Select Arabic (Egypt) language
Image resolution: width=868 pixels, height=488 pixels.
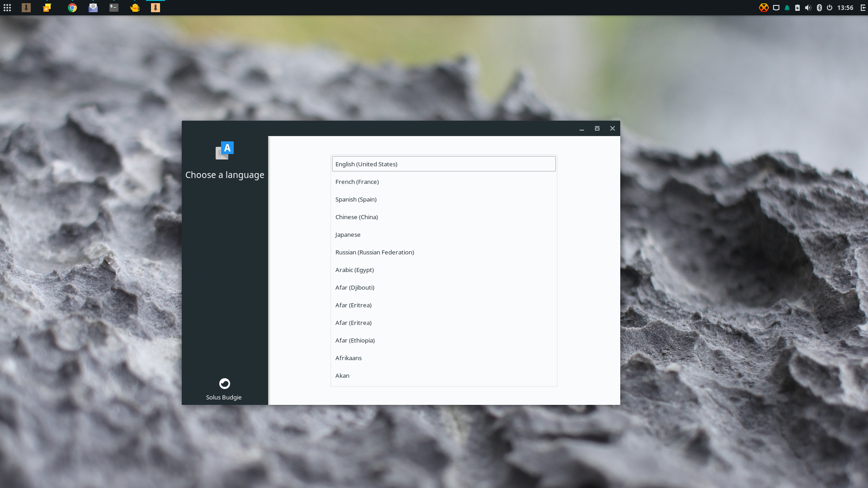pyautogui.click(x=444, y=270)
